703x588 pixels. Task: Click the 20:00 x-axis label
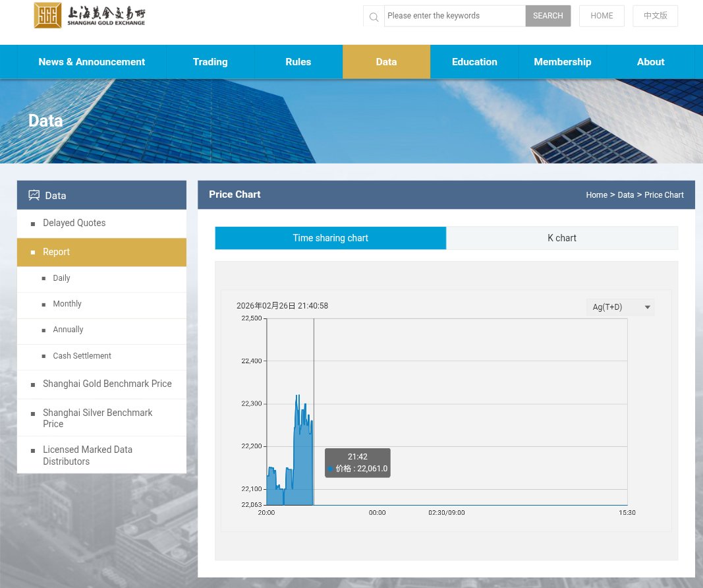click(266, 513)
